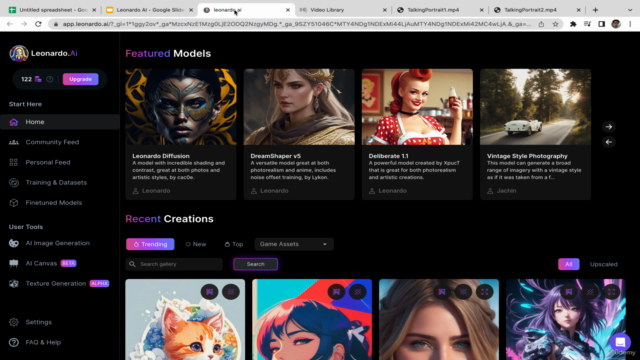Screen dimensions: 640x360
Task: Click second action icon on kitten image
Action: (x=231, y=292)
